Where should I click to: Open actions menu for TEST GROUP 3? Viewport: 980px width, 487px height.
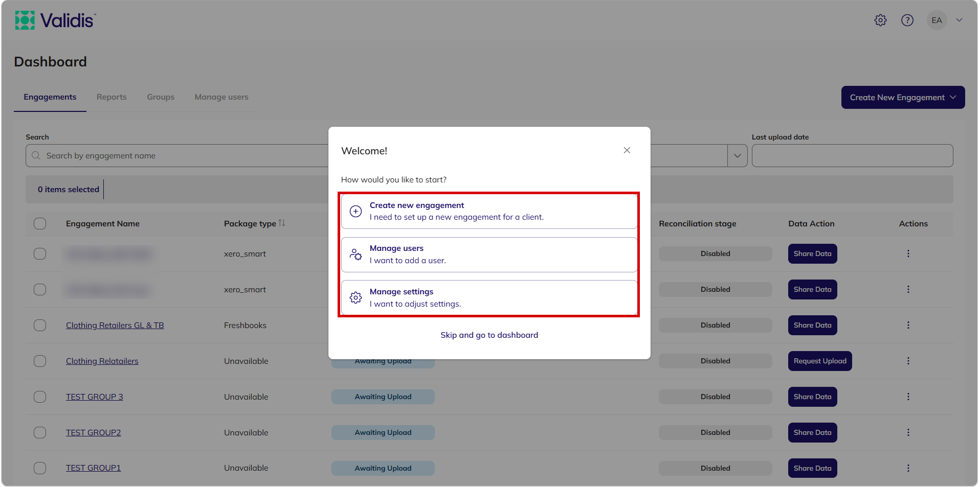[x=908, y=397]
